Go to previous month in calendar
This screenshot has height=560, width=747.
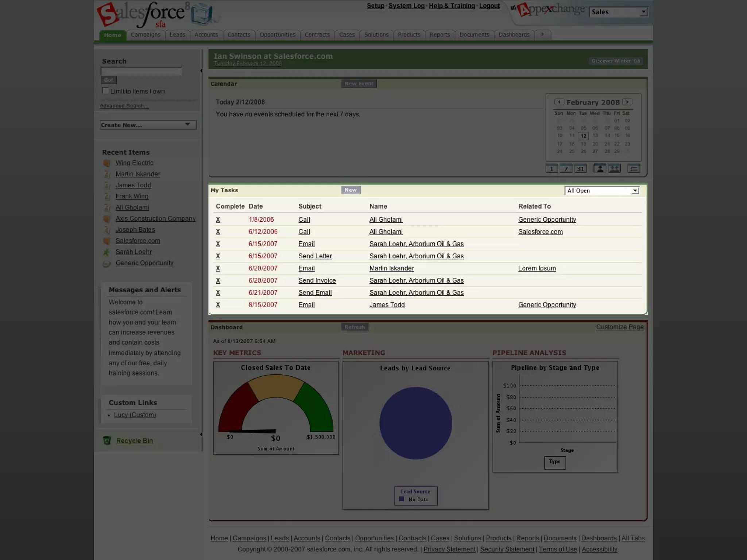(x=559, y=102)
